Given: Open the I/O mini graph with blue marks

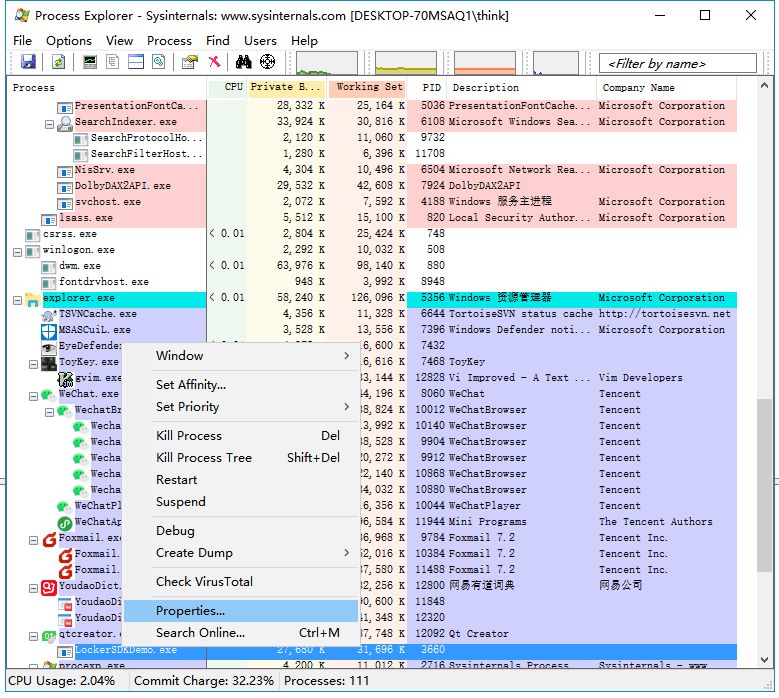Looking at the screenshot, I should [555, 63].
